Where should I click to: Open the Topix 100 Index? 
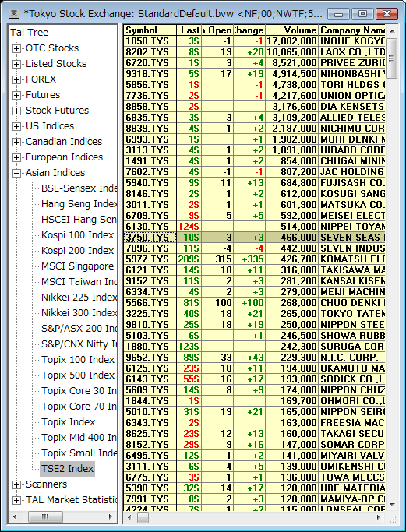point(78,360)
